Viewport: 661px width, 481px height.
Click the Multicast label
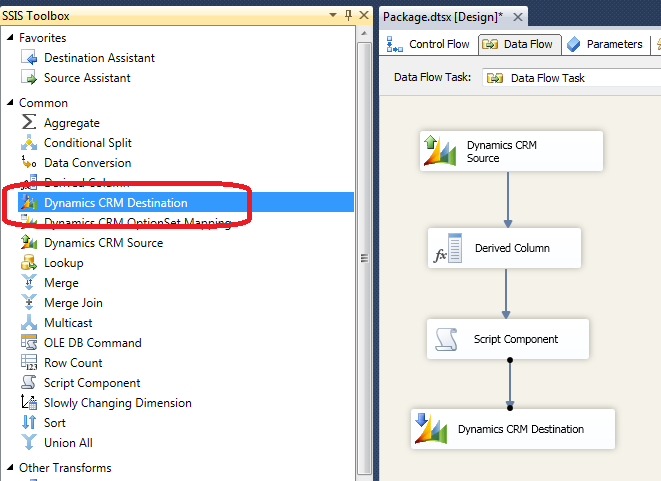coord(68,323)
